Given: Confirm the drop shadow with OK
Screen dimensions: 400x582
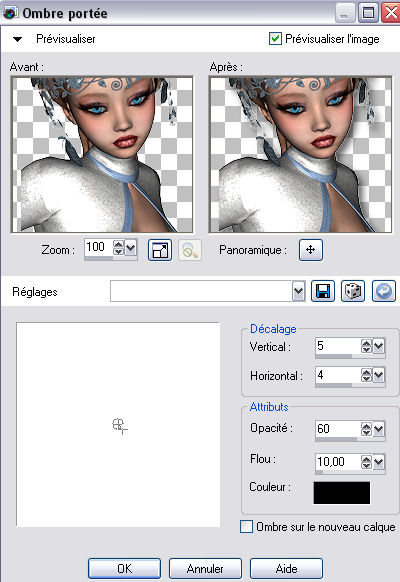Looking at the screenshot, I should [x=124, y=569].
